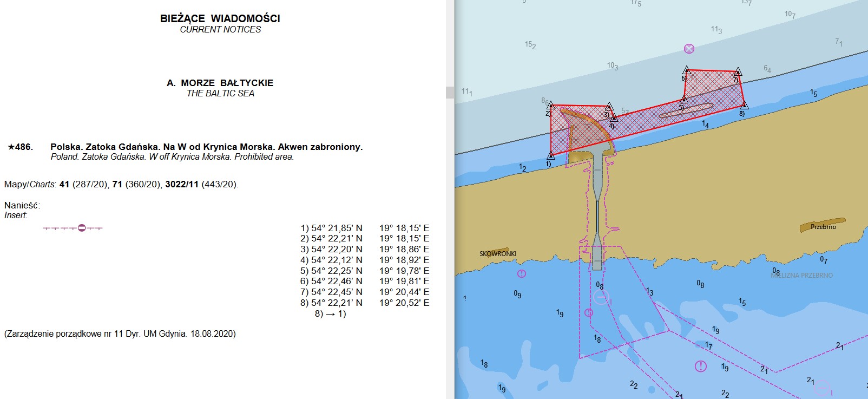The height and width of the screenshot is (399, 868).
Task: Click waypoint marker 5 on the boundary
Action: click(683, 100)
